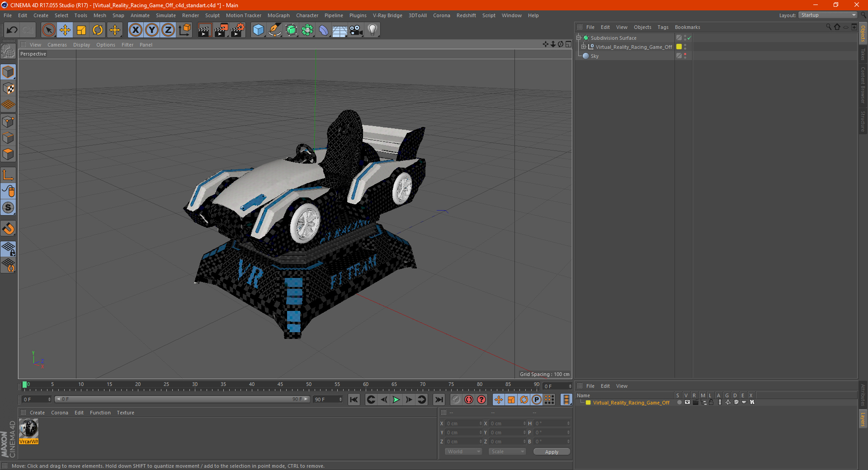868x470 pixels.
Task: Expand the Subdivision Surface tree node
Action: (x=578, y=38)
